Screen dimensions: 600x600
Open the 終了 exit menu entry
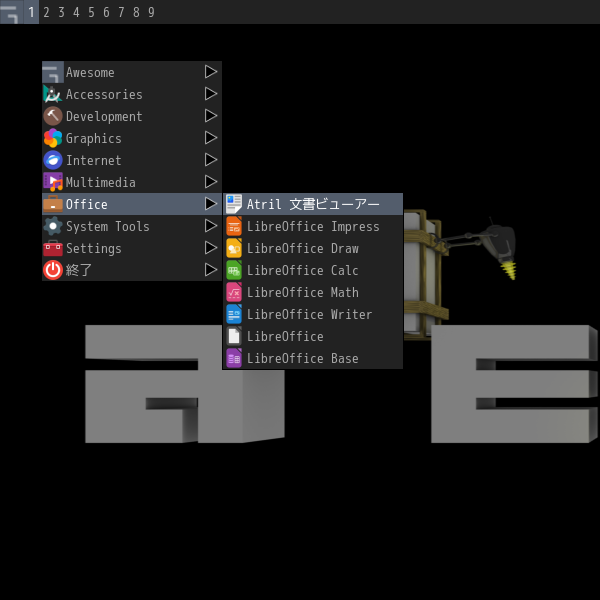click(132, 270)
